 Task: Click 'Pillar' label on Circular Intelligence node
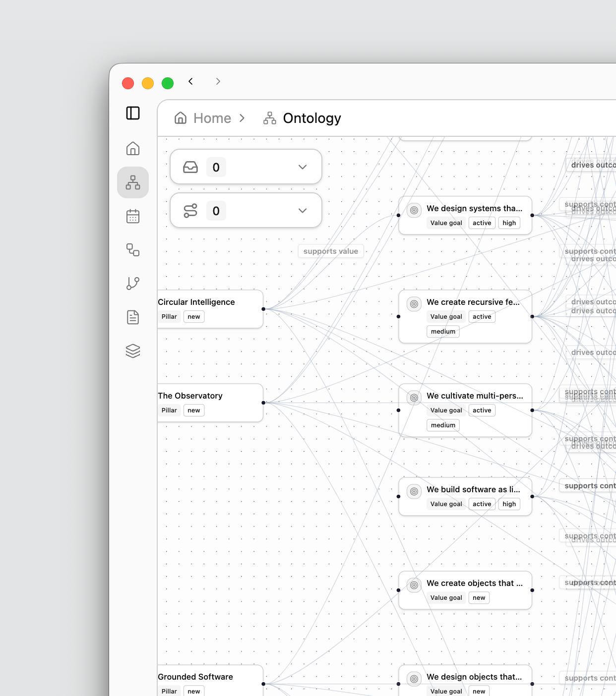(169, 317)
